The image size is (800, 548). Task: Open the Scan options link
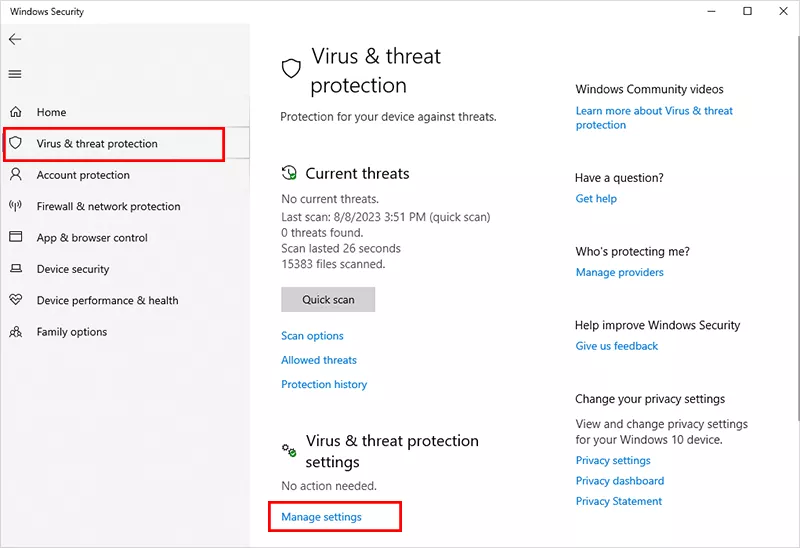(x=312, y=336)
